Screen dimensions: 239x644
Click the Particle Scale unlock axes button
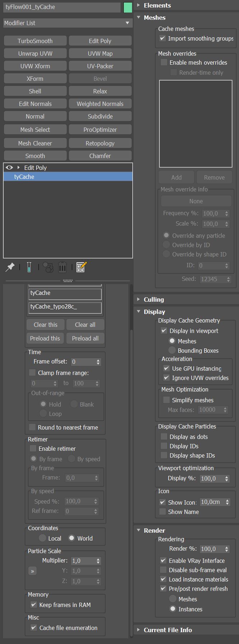pos(33,571)
